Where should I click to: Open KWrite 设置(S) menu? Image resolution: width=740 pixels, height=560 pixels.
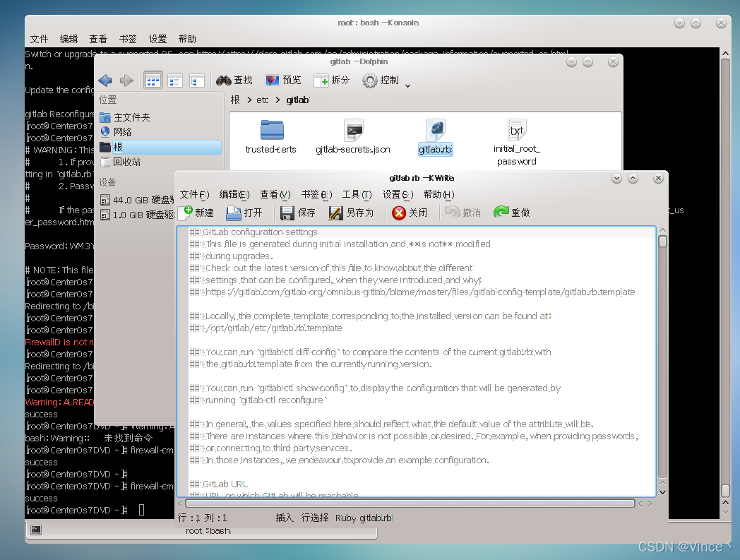tap(398, 194)
